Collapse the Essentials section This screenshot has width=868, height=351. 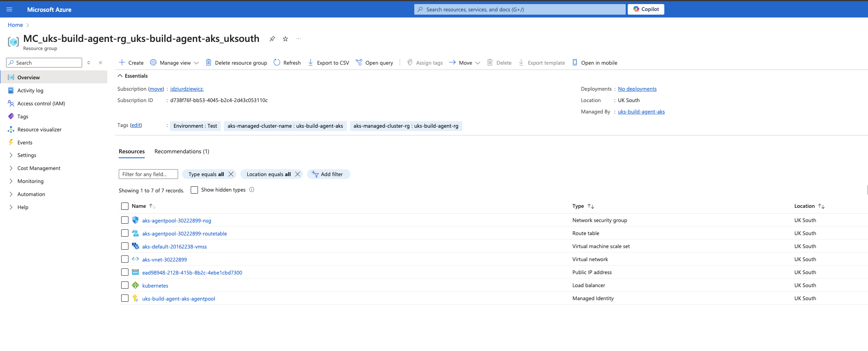[120, 76]
